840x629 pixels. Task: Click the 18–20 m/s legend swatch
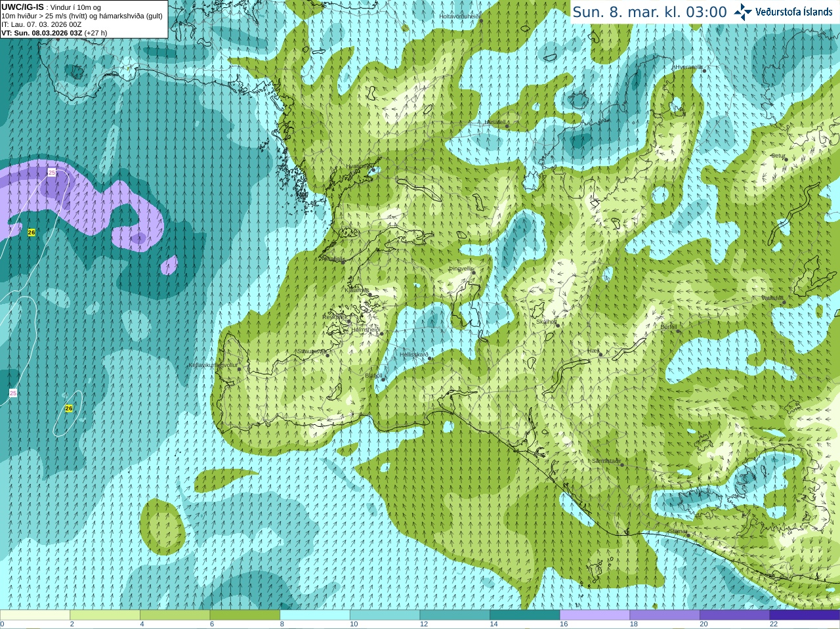(665, 615)
